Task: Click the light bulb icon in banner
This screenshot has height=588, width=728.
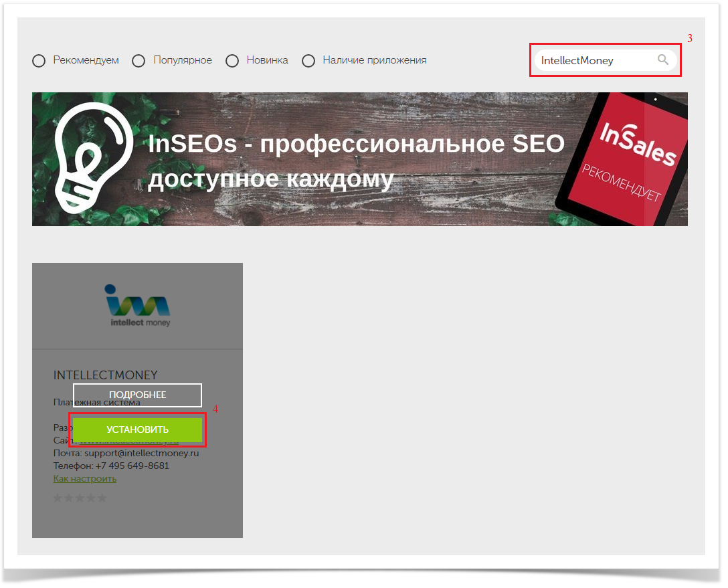Action: click(x=93, y=157)
